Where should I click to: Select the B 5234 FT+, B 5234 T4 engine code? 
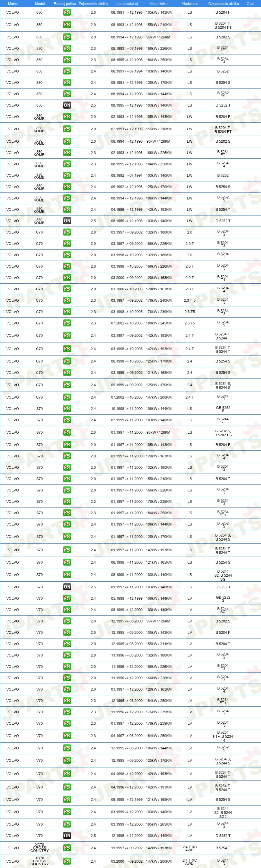click(x=223, y=736)
